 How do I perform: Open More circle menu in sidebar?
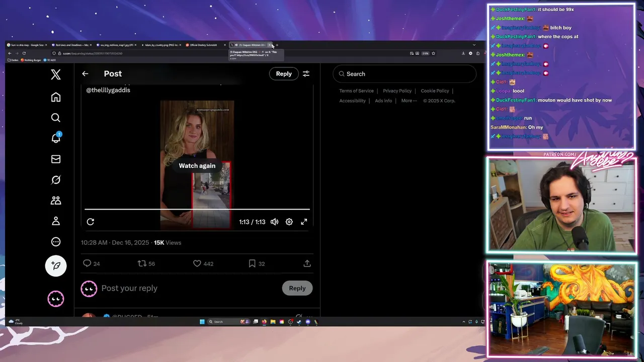pyautogui.click(x=56, y=242)
